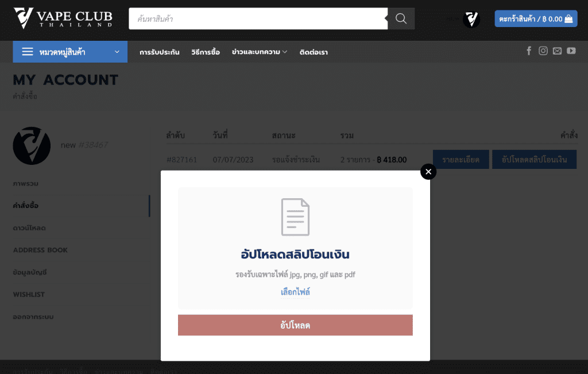Screen dimensions: 588x374
Task: Open Instagram from the top bar icon
Action: point(543,51)
